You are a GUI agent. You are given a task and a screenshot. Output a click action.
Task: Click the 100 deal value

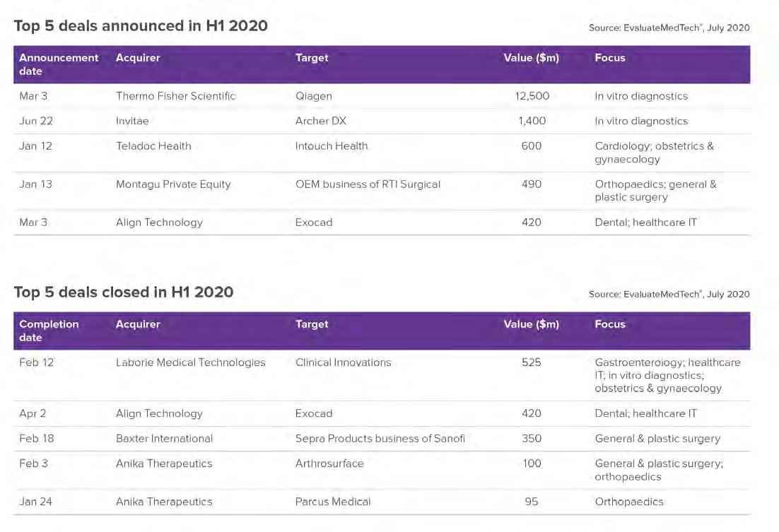[x=532, y=463]
